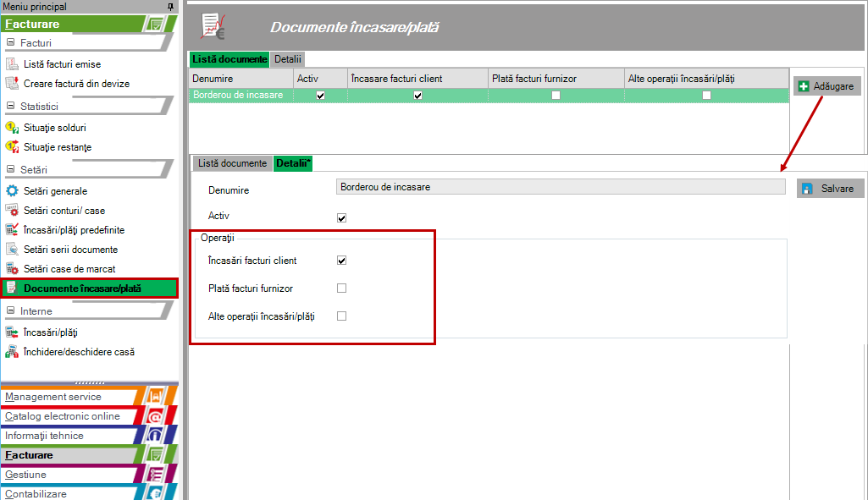Image resolution: width=868 pixels, height=500 pixels.
Task: Enable Alte operații încasări/plăți checkbox in Operații
Action: (x=342, y=316)
